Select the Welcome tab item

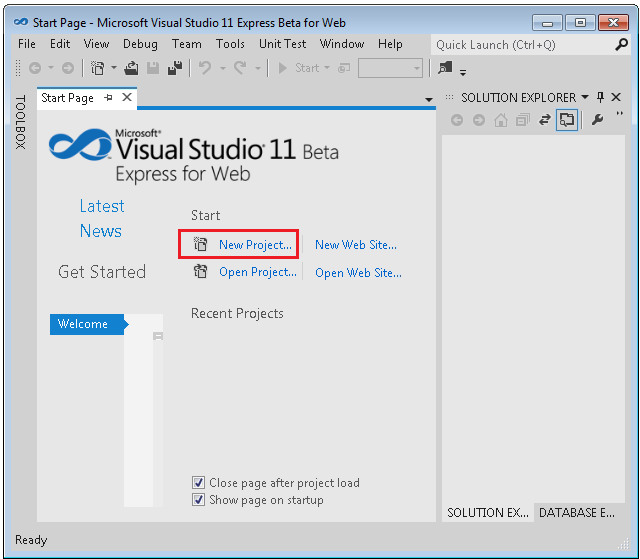pyautogui.click(x=89, y=324)
